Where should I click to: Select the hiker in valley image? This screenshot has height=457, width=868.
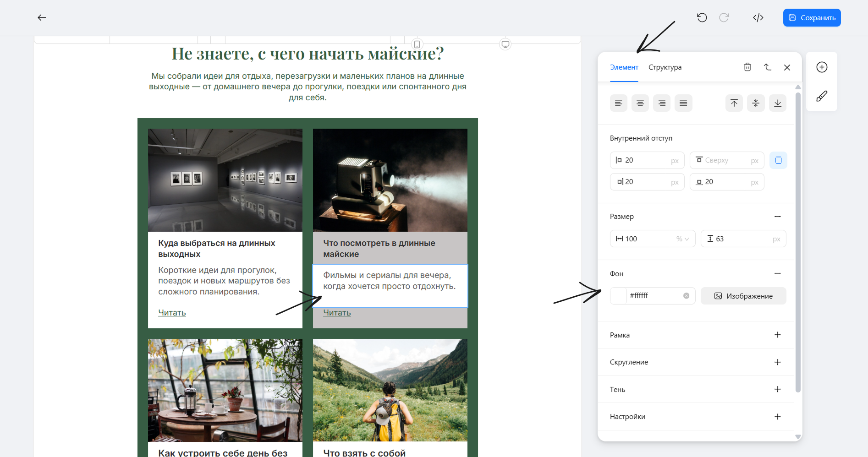tap(390, 390)
